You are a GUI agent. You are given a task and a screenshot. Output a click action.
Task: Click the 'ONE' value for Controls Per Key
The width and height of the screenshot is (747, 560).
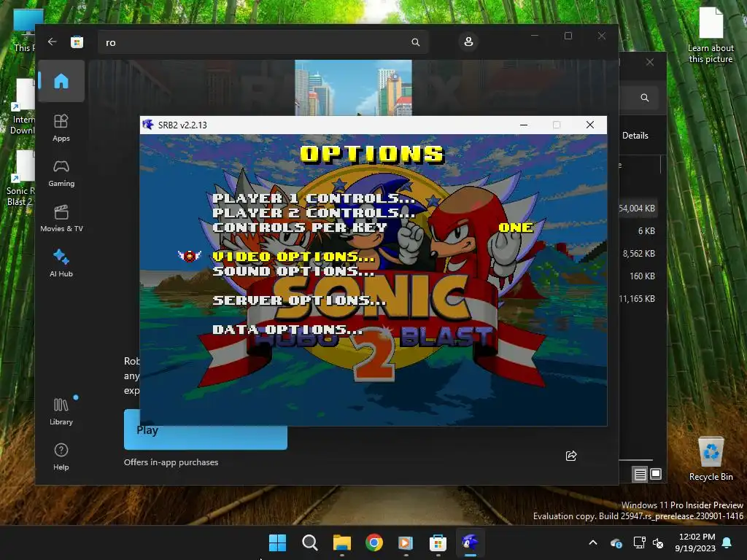tap(516, 227)
